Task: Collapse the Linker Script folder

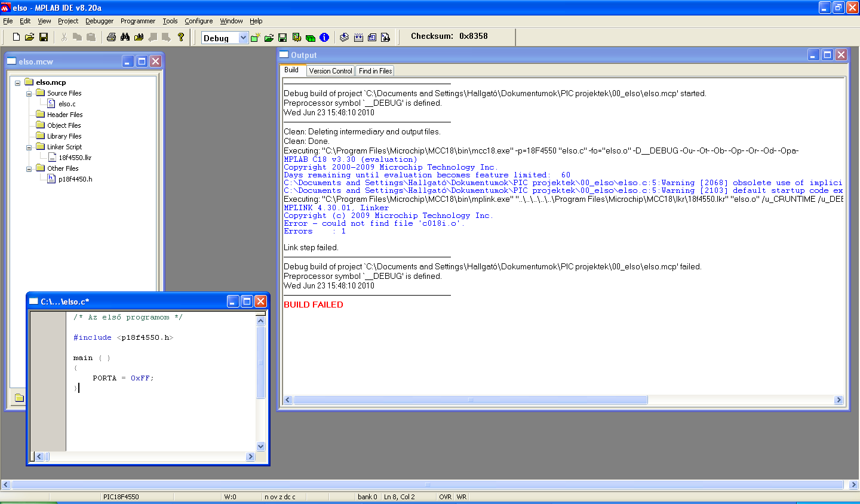Action: click(x=29, y=147)
